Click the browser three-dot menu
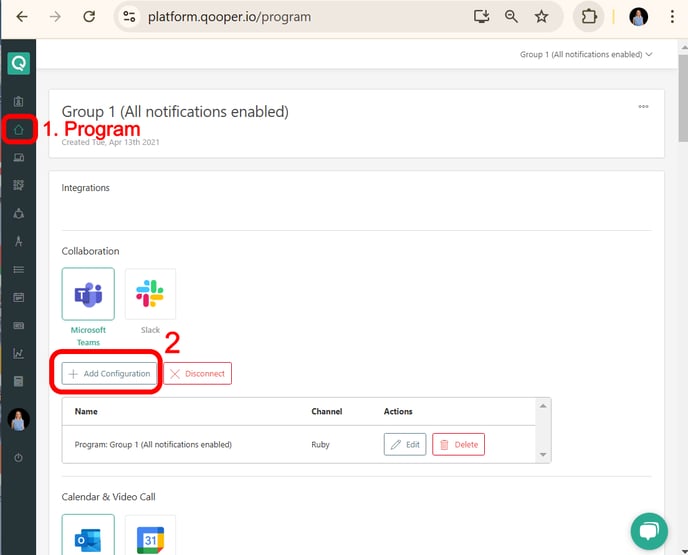This screenshot has width=688, height=555. point(672,17)
